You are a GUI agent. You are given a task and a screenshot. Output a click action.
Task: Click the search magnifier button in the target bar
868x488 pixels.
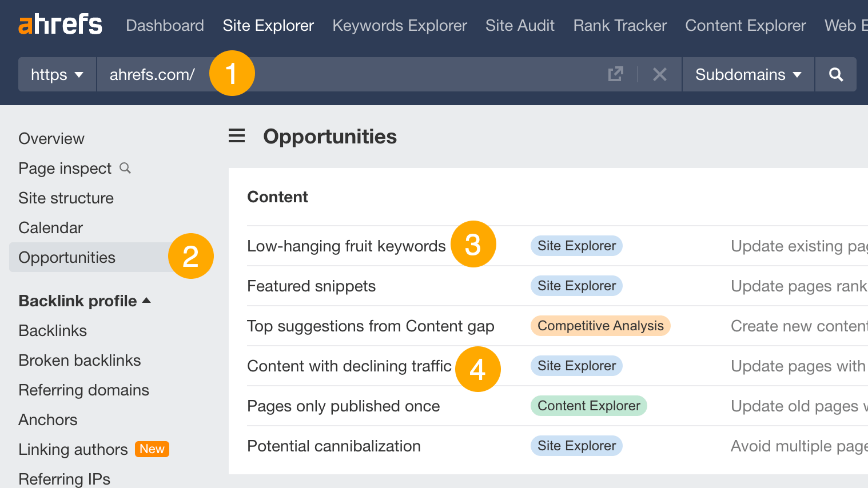click(835, 74)
